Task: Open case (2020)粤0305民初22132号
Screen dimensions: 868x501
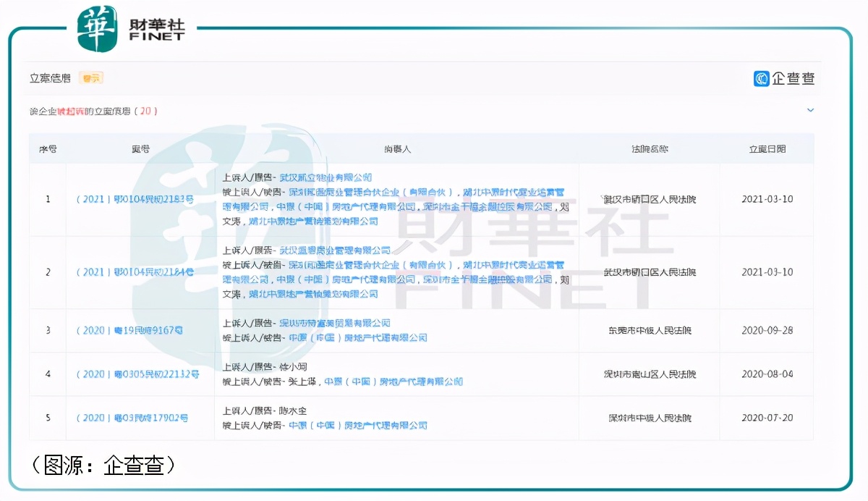Action: (137, 374)
